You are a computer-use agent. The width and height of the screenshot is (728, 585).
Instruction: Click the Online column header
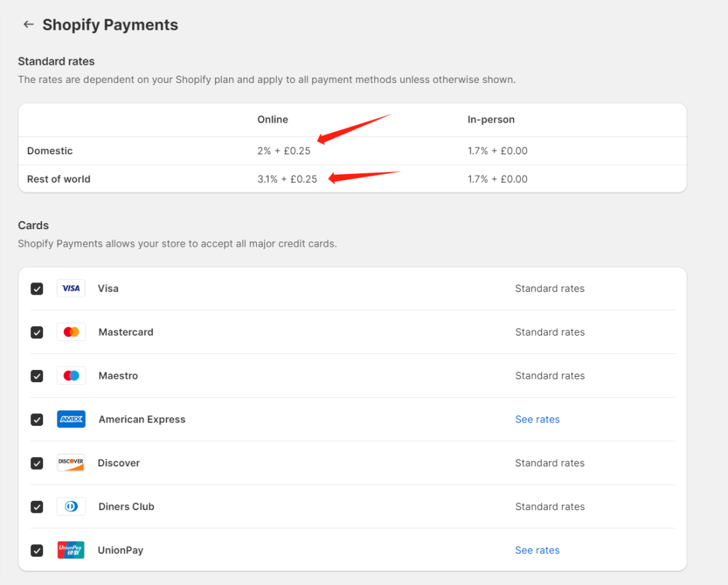coord(272,119)
